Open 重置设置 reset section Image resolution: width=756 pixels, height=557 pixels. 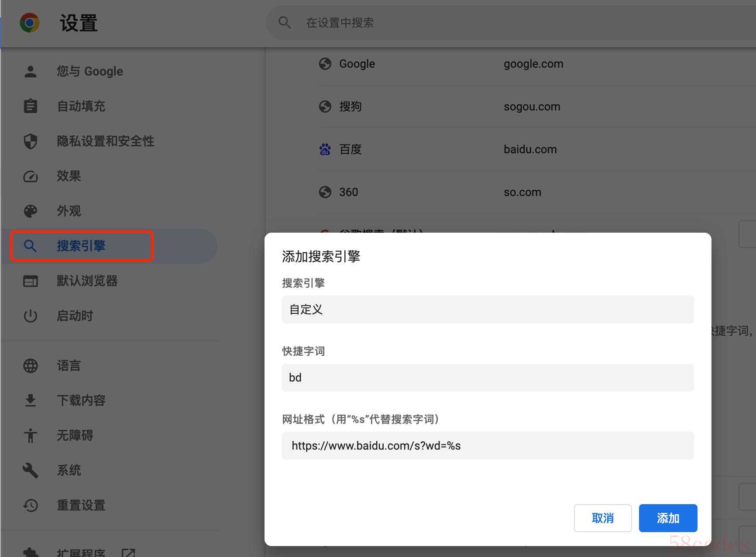(x=81, y=505)
